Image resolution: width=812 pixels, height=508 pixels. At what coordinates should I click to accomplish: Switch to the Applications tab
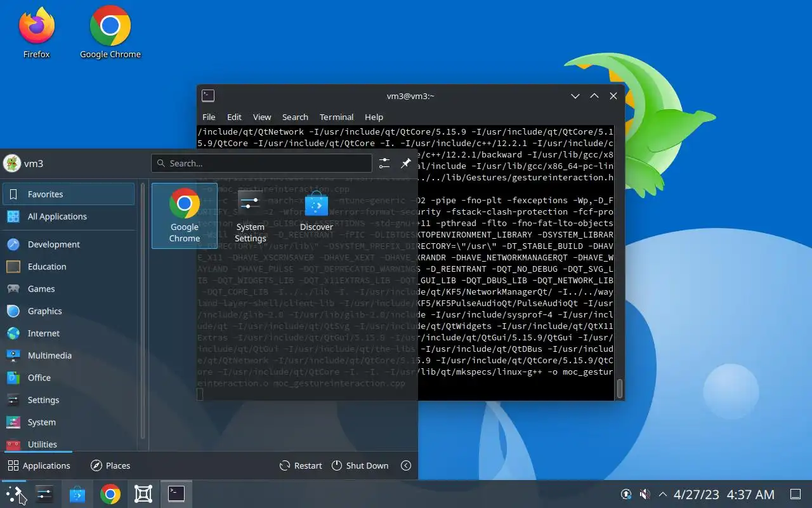[39, 465]
